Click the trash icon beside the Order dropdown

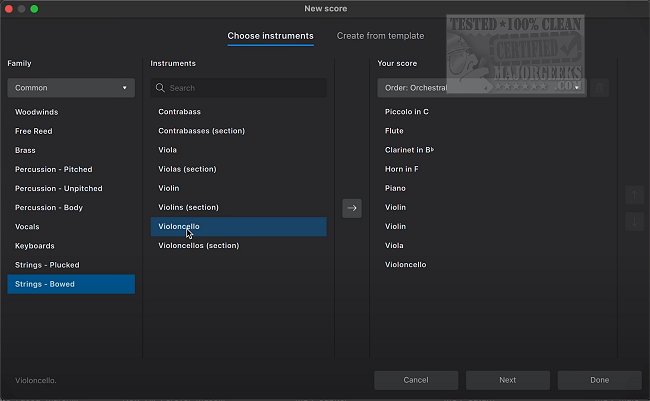pos(600,88)
